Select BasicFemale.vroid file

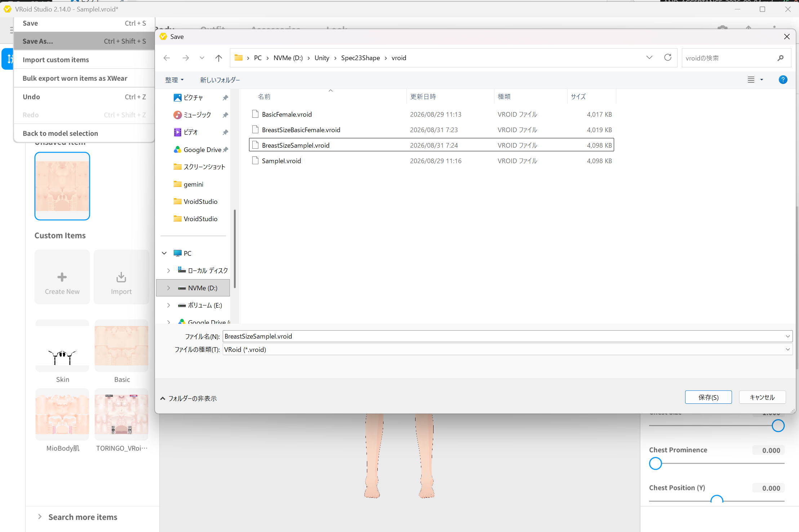pos(431,114)
